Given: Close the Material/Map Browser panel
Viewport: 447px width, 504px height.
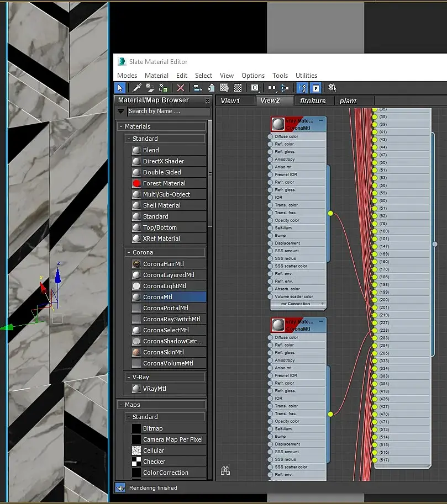Looking at the screenshot, I should tap(208, 100).
